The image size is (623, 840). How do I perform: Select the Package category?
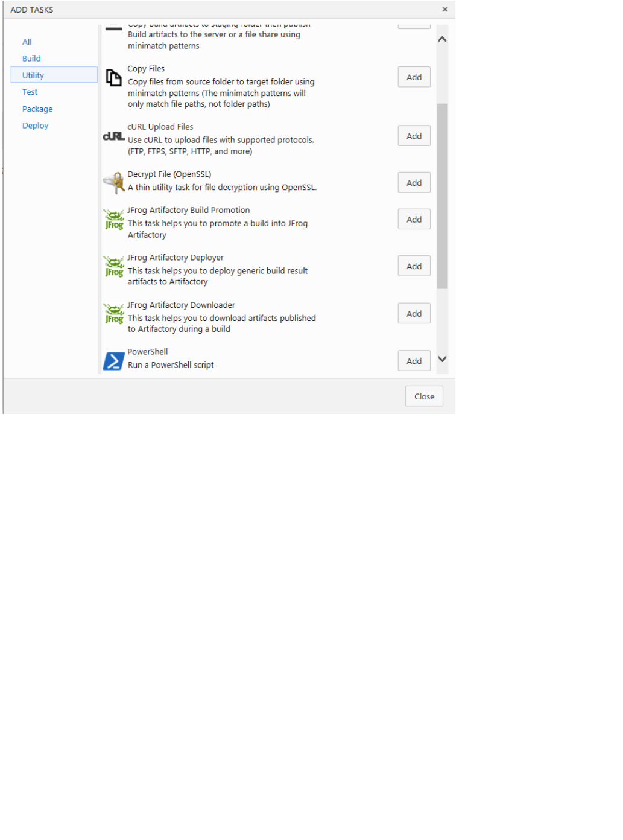pos(37,109)
